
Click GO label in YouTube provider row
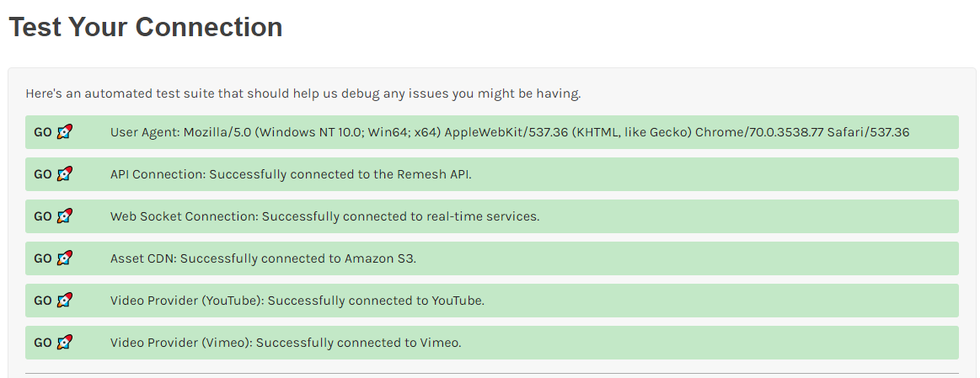tap(43, 301)
